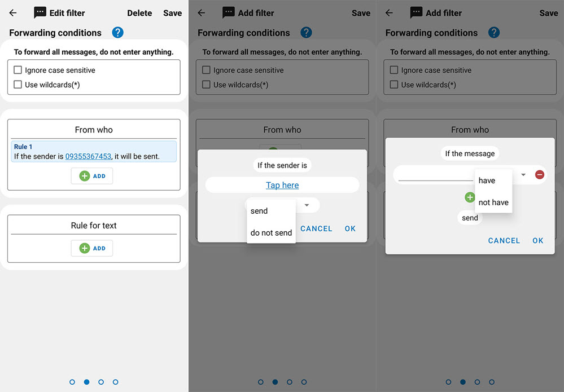Click ADD under Rule for text
This screenshot has height=392, width=564.
(x=91, y=248)
